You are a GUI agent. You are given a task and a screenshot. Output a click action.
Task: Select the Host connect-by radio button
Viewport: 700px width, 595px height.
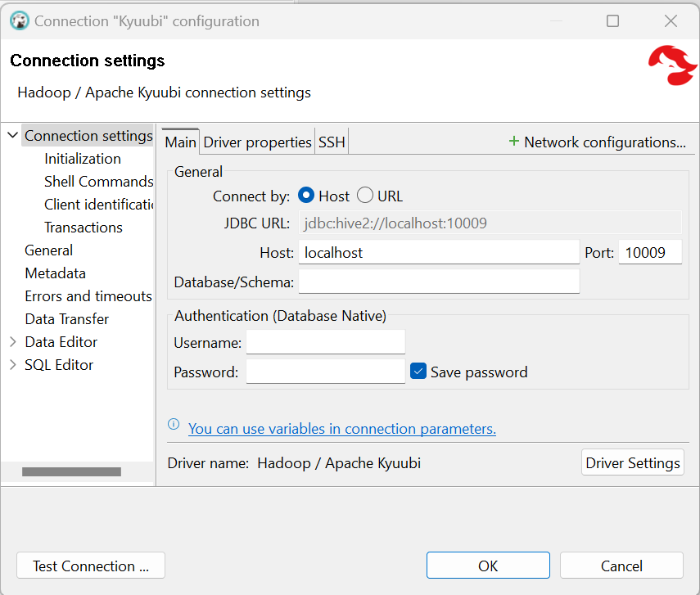pyautogui.click(x=306, y=196)
